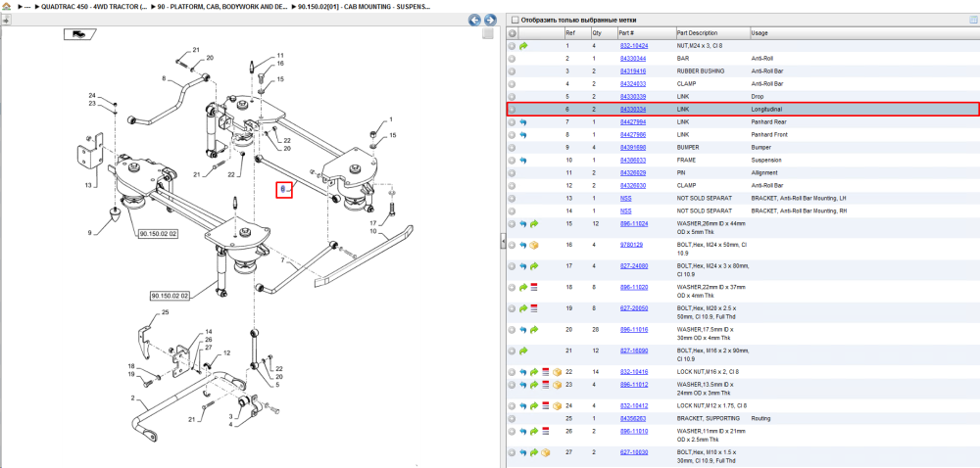This screenshot has width=980, height=468.
Task: Open the '---' breadcrumb level
Action: pyautogui.click(x=26, y=6)
